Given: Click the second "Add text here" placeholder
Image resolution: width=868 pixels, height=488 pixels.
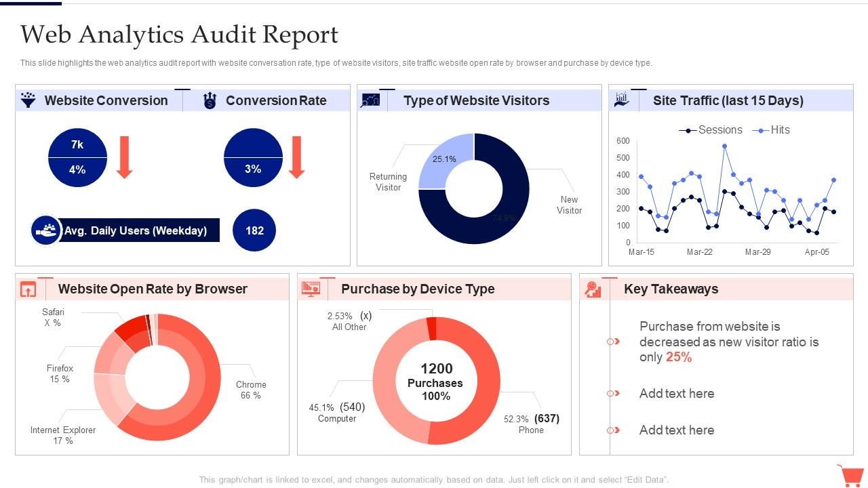Looking at the screenshot, I should (677, 393).
